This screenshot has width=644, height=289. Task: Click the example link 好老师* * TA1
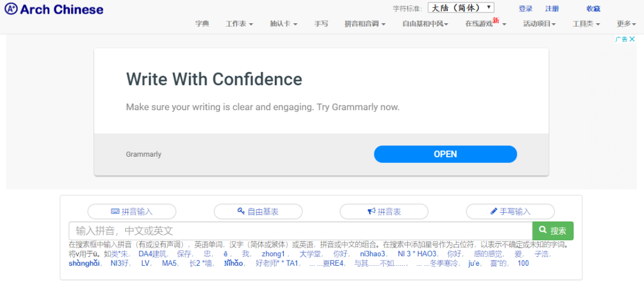click(277, 263)
